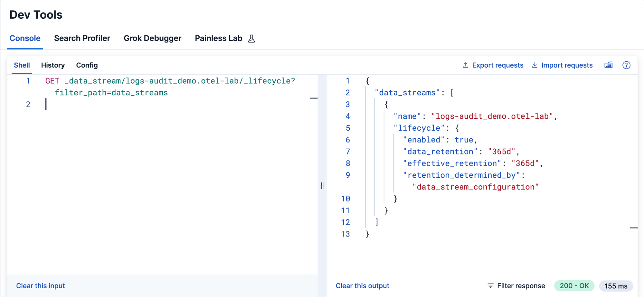Screen dimensions: 644x297
Task: Click the 155 ms response time badge
Action: coord(616,286)
